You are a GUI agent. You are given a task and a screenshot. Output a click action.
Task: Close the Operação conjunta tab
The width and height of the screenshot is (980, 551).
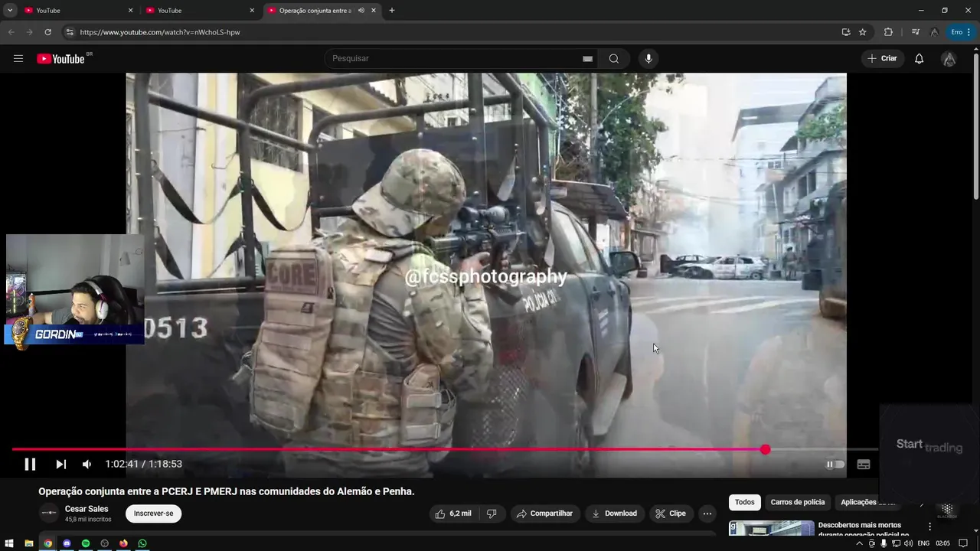coord(374,11)
